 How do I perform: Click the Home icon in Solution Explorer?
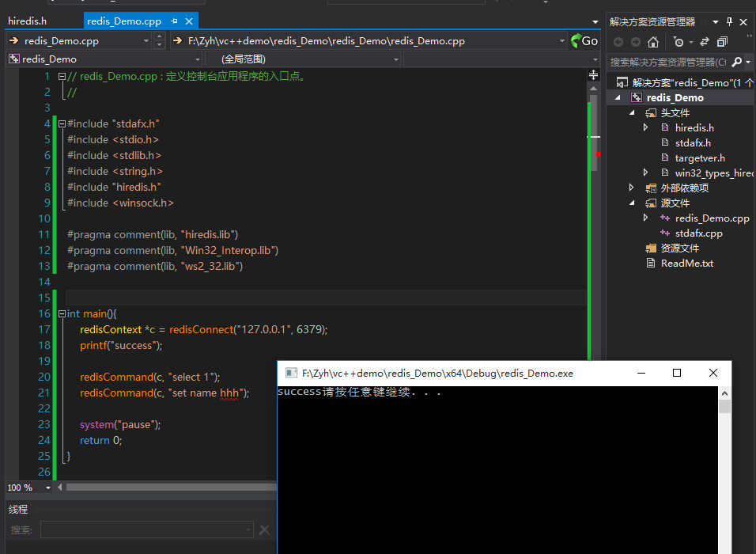point(653,42)
